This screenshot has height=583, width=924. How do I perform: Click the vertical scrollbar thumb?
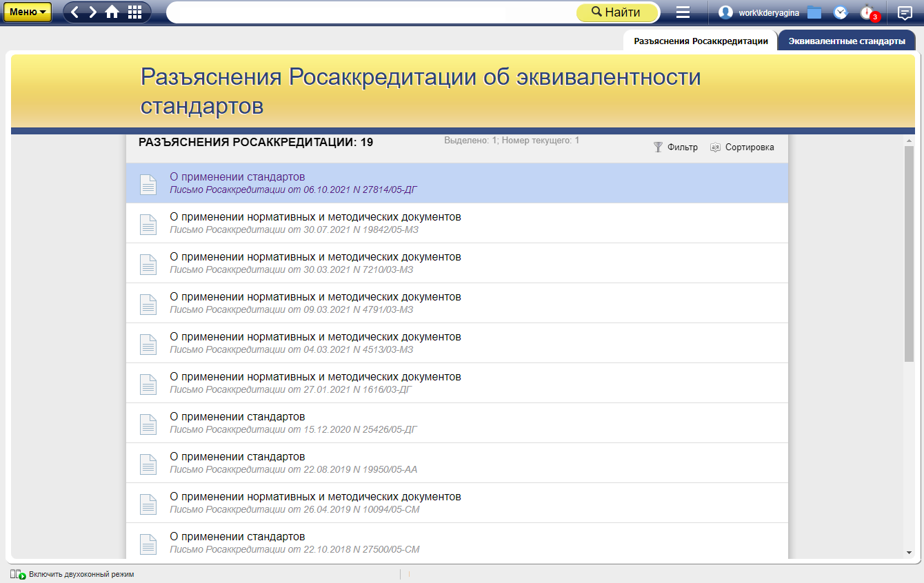(x=909, y=253)
